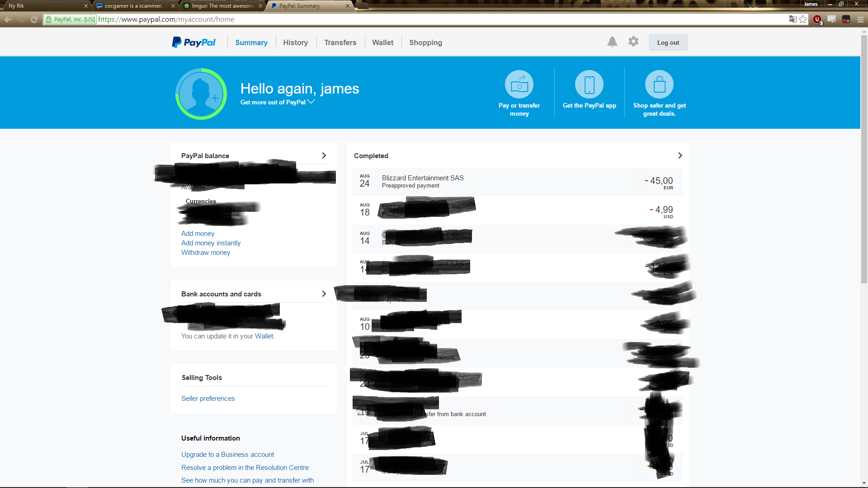Expand Get more out of PayPal
The height and width of the screenshot is (488, 868).
point(278,102)
